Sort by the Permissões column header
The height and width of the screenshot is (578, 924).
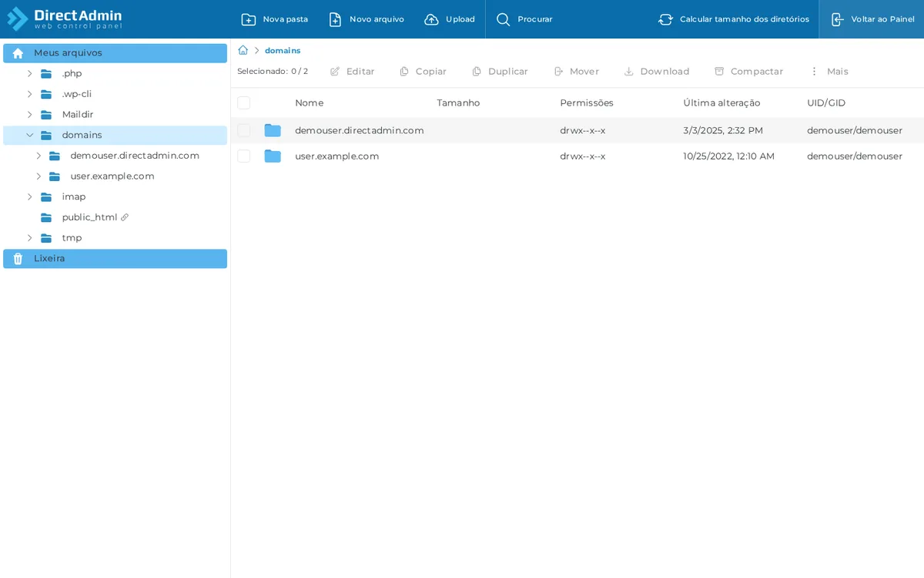(x=587, y=102)
